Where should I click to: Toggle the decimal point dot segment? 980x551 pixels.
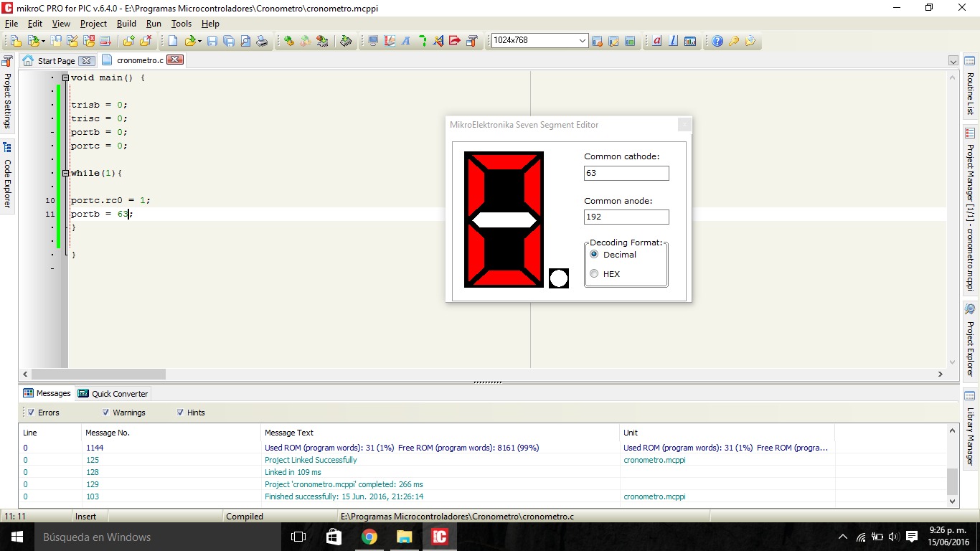[559, 278]
